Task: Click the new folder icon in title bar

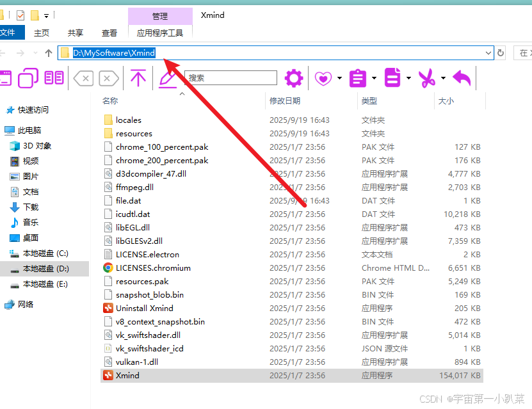Action: 35,15
